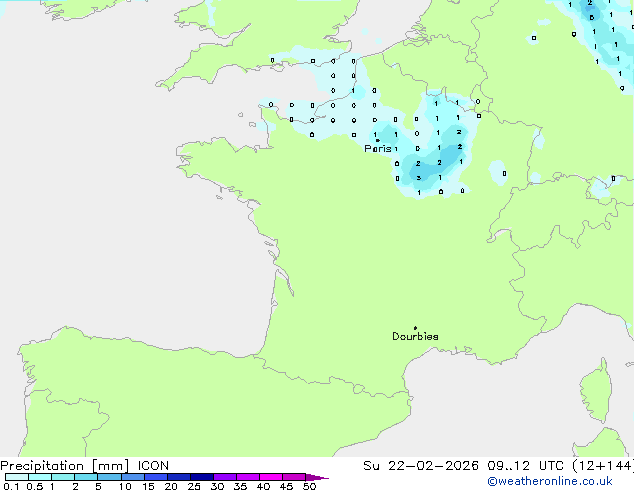Pick the 30–35 mm purple legend swatch

pos(225,477)
